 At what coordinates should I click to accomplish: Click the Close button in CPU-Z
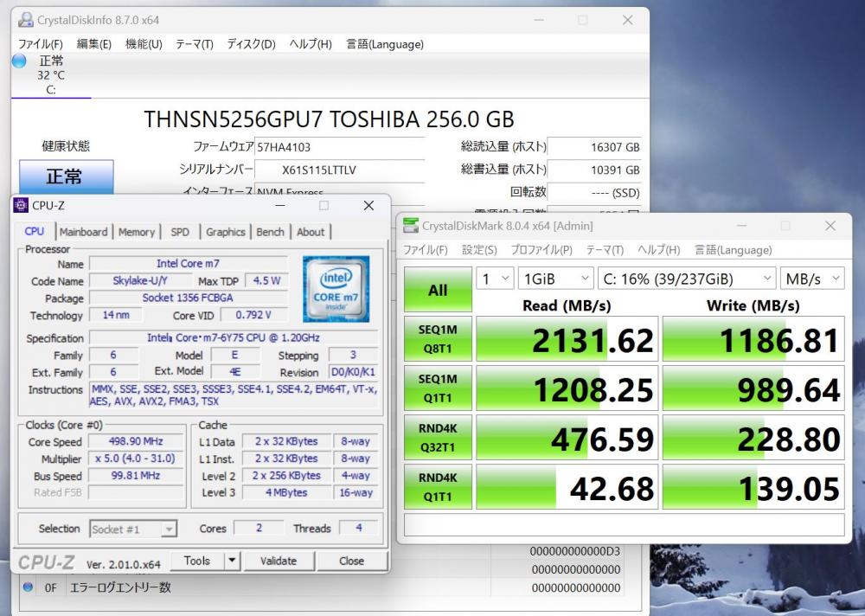point(351,561)
